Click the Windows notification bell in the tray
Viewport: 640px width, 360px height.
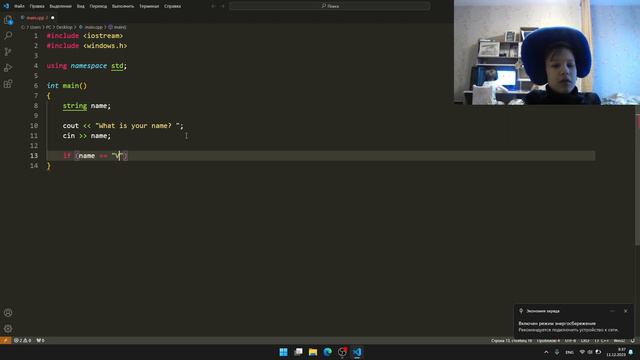pyautogui.click(x=632, y=352)
